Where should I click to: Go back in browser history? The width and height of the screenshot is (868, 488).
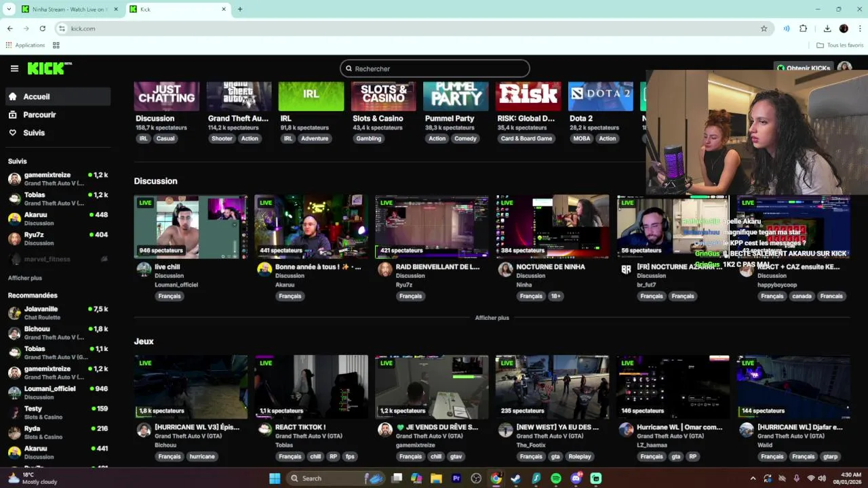tap(9, 28)
